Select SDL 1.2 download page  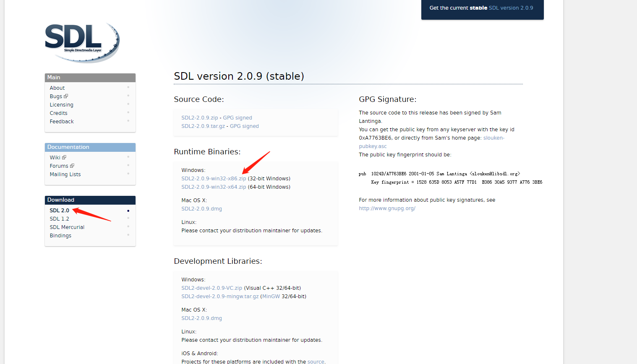point(59,219)
